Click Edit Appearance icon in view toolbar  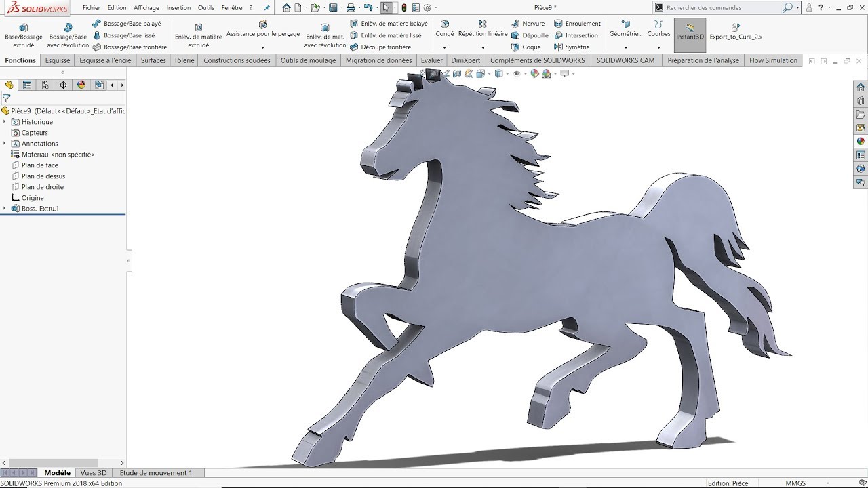[535, 73]
